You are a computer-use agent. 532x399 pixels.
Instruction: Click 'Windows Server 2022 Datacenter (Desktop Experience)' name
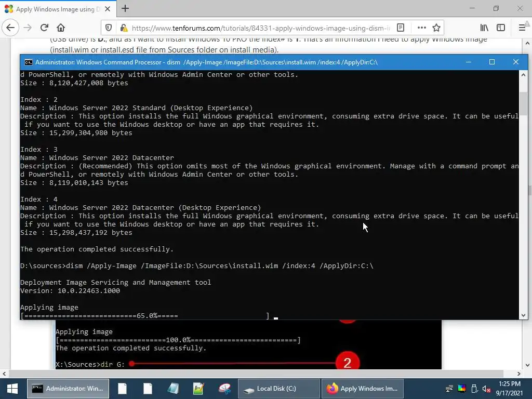pyautogui.click(x=155, y=208)
